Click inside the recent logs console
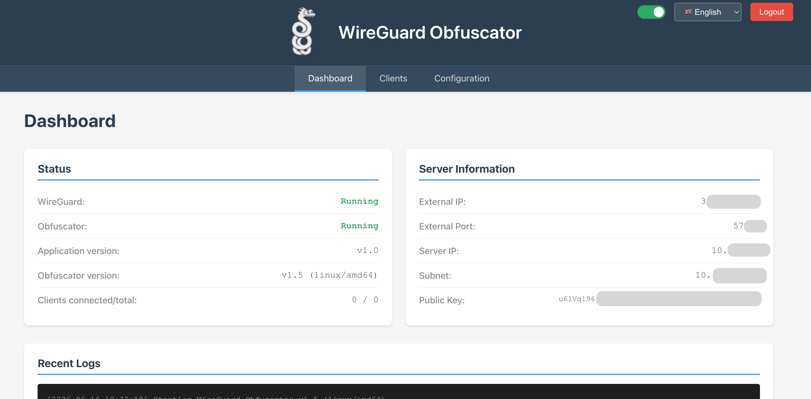The width and height of the screenshot is (811, 399). 398,392
